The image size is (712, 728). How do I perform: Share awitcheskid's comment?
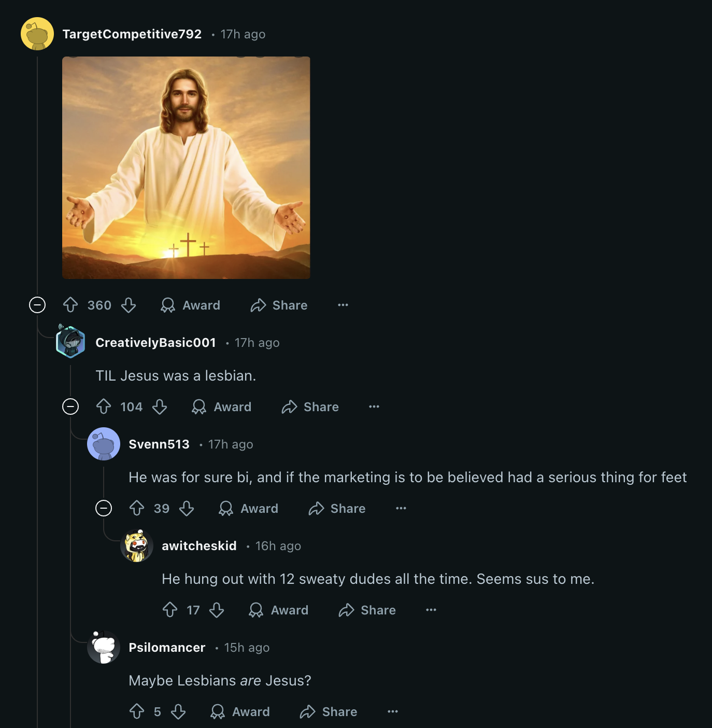367,610
